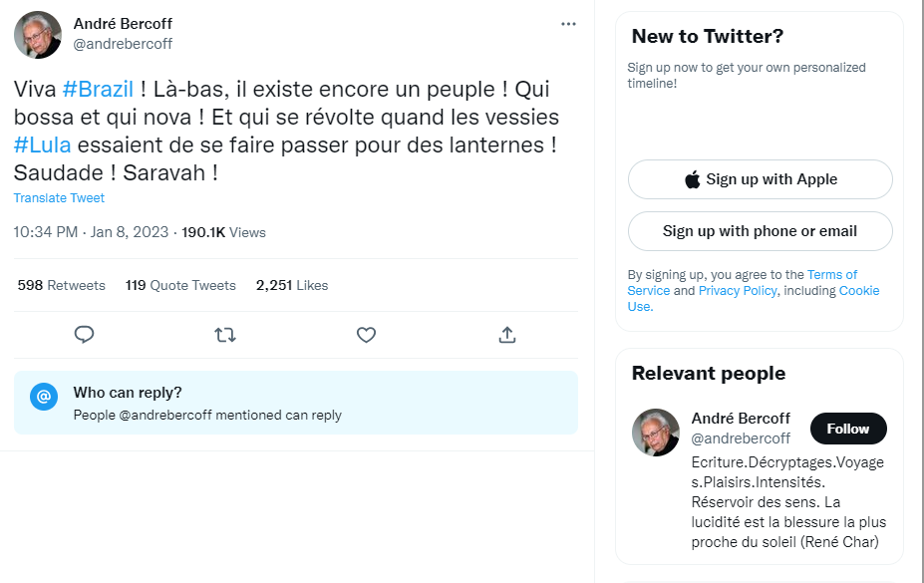Click the avatar under Relevant people
Screen dimensions: 924x583
656,432
